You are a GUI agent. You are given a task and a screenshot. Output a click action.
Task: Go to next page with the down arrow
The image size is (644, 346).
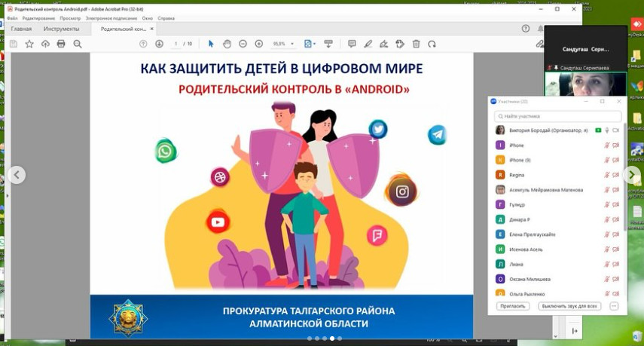click(159, 44)
